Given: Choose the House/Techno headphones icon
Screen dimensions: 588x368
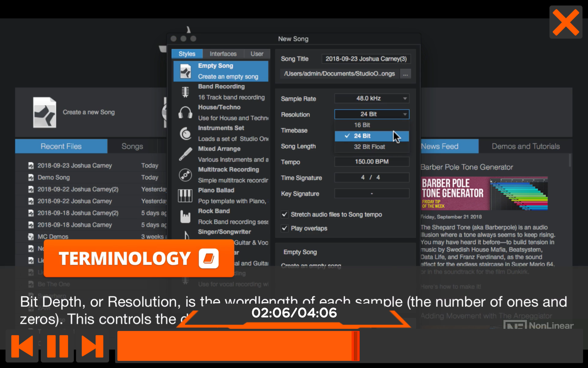Looking at the screenshot, I should 185,112.
